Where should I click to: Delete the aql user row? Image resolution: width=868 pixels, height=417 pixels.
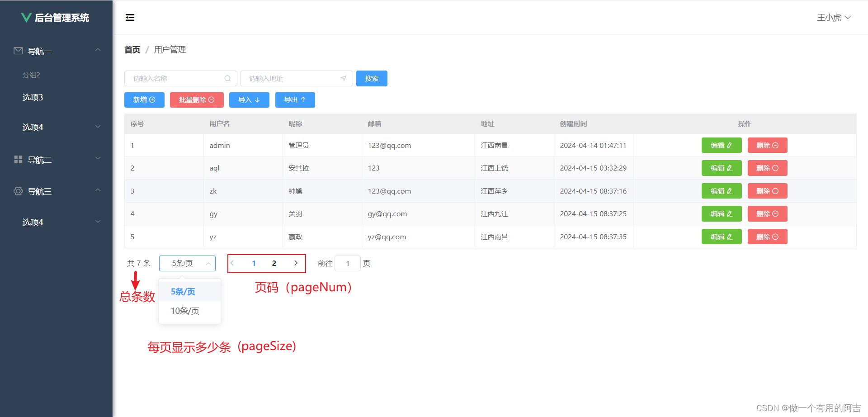tap(767, 168)
